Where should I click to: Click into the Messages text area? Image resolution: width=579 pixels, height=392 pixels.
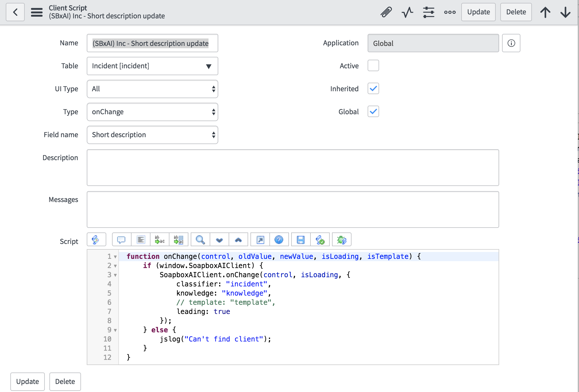(293, 209)
